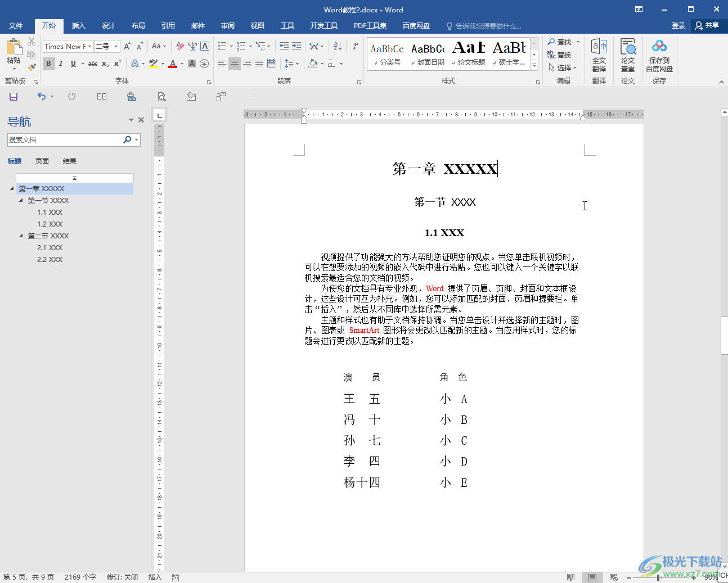Apply strikethrough formatting
This screenshot has height=583, width=728.
(93, 64)
